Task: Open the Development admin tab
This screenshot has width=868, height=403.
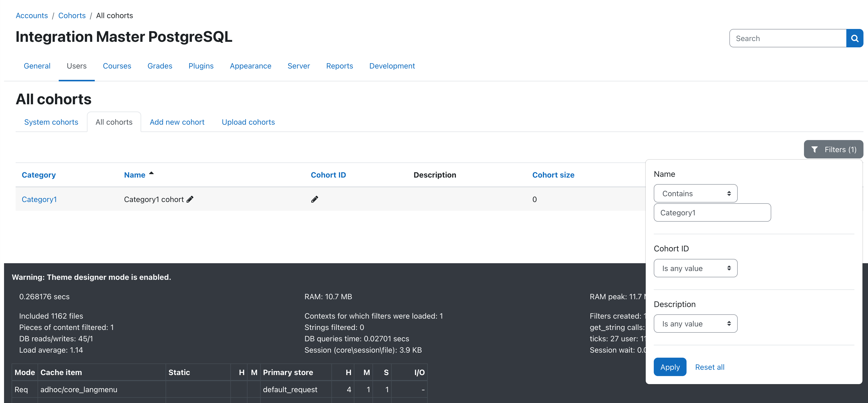Action: [392, 66]
